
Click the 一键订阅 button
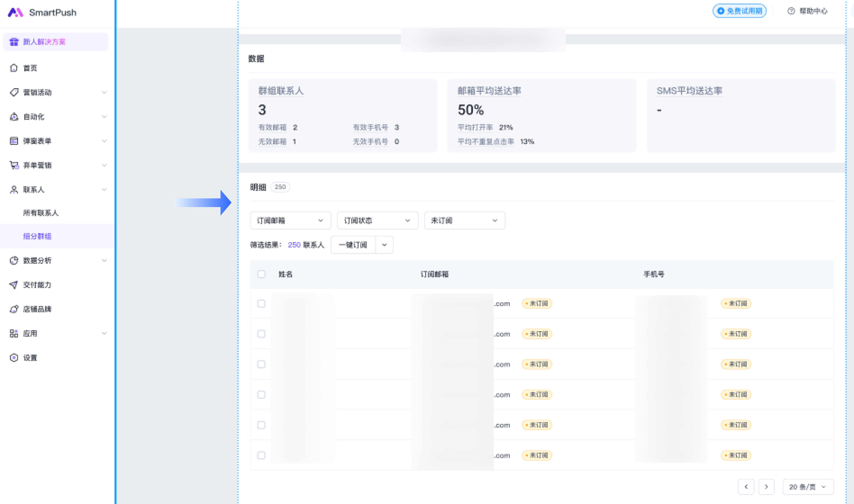tap(353, 245)
